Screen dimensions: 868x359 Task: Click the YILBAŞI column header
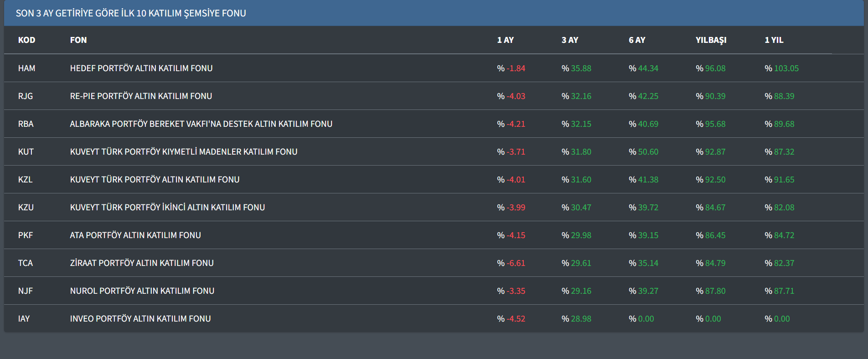pyautogui.click(x=711, y=40)
